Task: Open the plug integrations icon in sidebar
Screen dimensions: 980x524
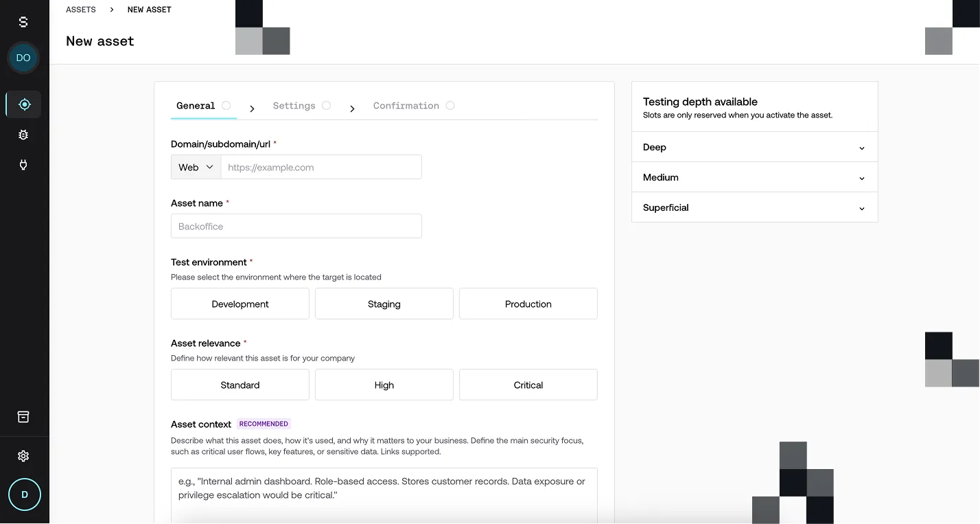Action: click(23, 165)
